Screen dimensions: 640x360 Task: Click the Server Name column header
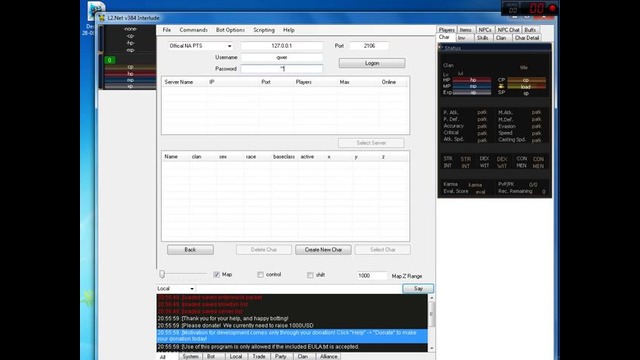coord(184,82)
